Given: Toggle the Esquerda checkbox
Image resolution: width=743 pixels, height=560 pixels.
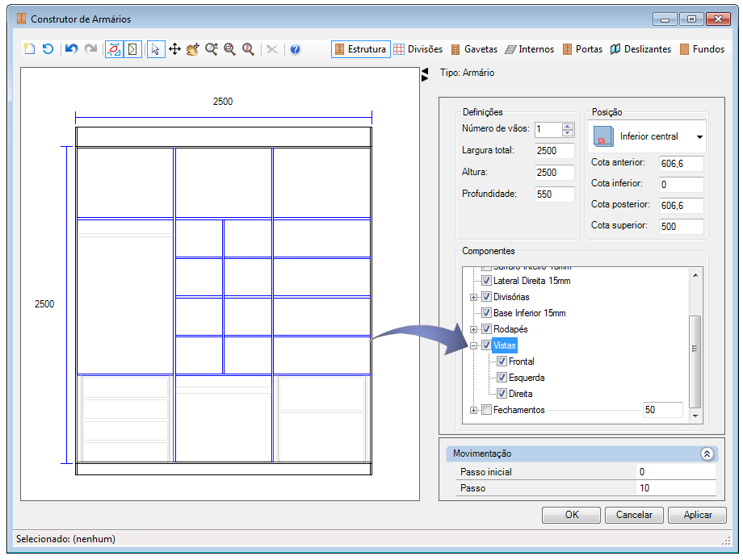Looking at the screenshot, I should (502, 378).
